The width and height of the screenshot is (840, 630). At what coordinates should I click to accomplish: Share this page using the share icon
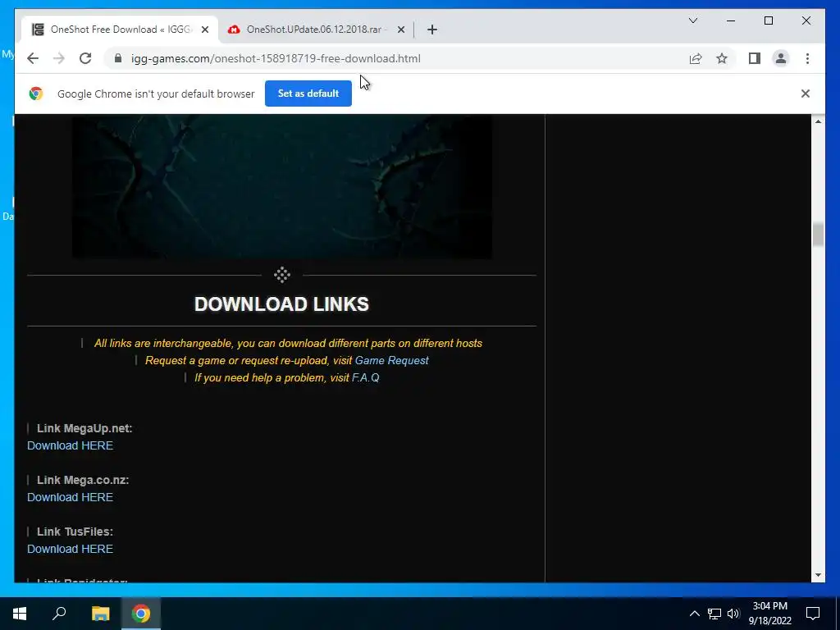696,58
